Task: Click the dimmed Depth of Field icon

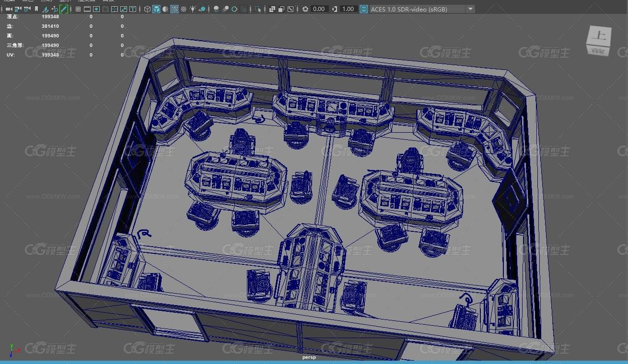Action: click(244, 9)
